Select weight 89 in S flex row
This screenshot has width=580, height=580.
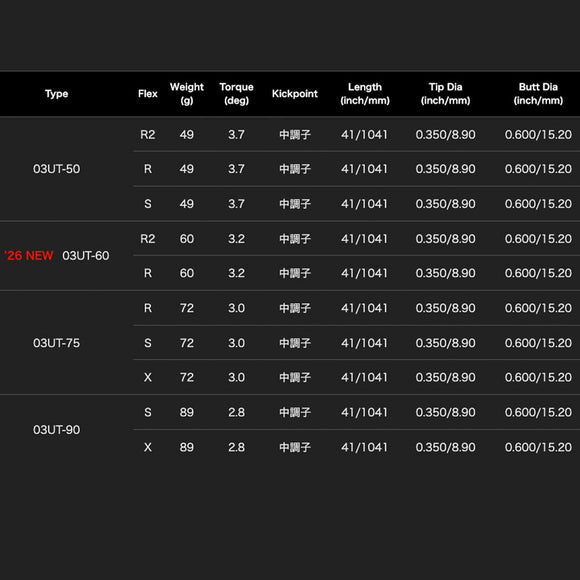pos(187,412)
